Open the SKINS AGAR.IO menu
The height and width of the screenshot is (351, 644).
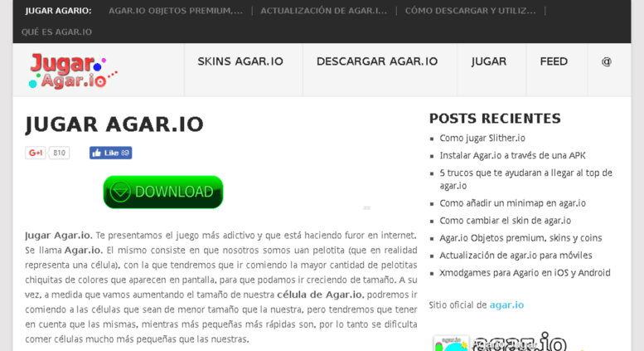pos(240,61)
